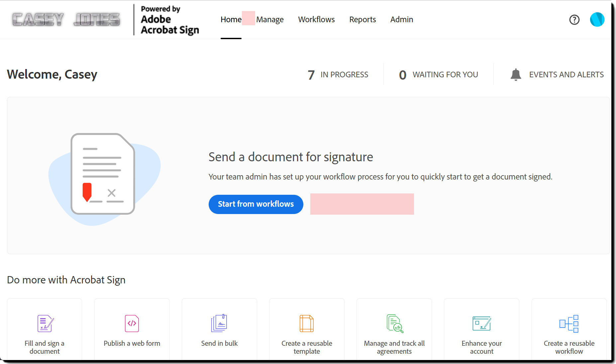Click the Publish a web form icon
The image size is (616, 364).
tap(132, 324)
